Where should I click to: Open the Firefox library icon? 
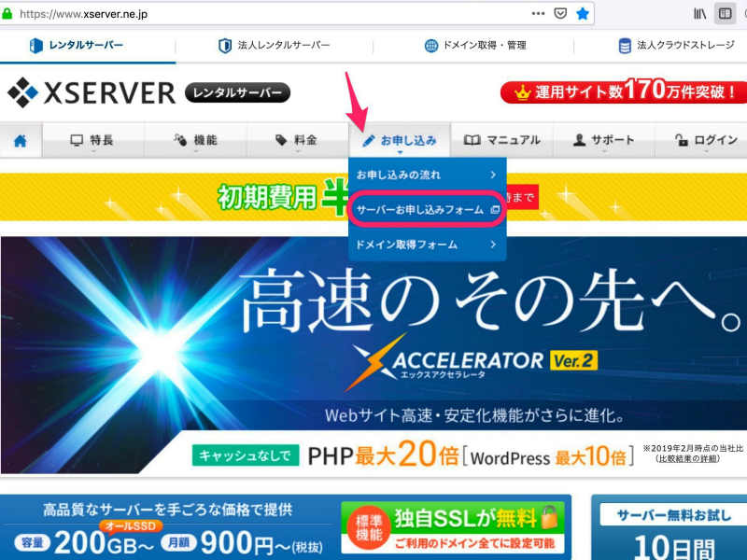(699, 13)
